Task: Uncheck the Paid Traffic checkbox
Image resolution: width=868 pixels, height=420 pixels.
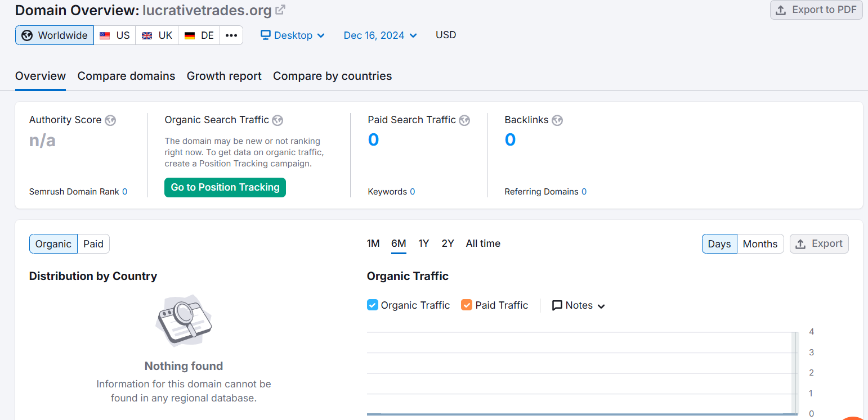Action: pyautogui.click(x=466, y=305)
